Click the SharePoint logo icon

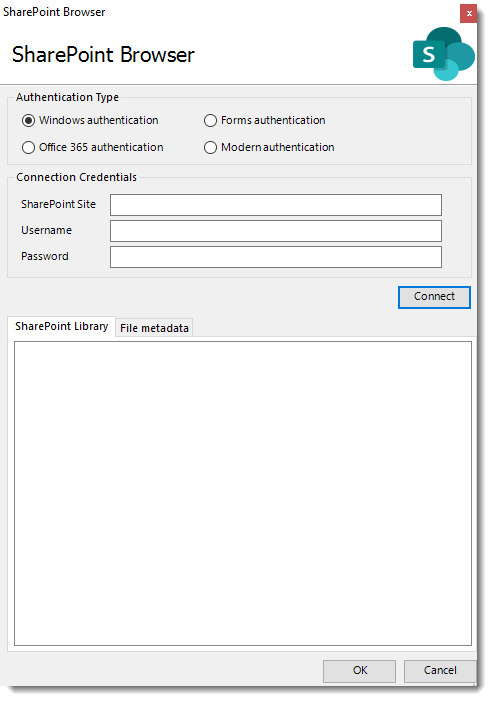click(443, 54)
